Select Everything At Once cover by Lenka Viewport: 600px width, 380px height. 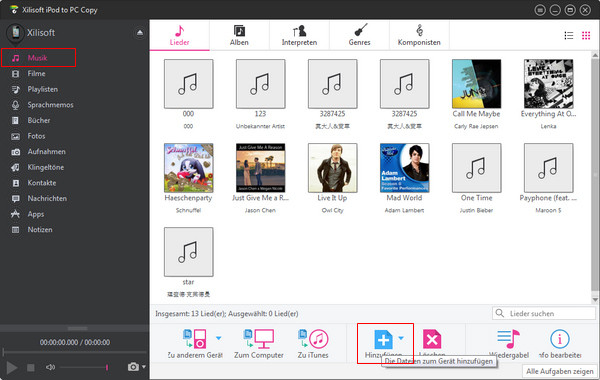click(x=548, y=84)
